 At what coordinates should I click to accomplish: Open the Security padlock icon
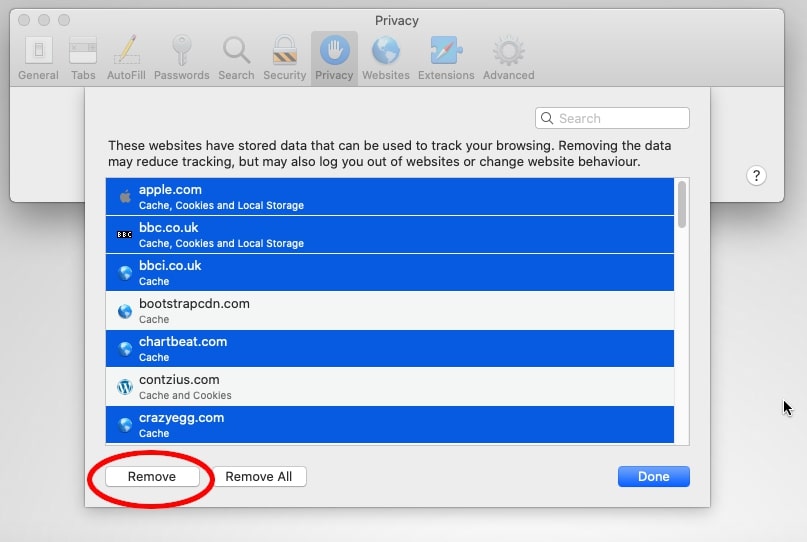click(x=285, y=50)
